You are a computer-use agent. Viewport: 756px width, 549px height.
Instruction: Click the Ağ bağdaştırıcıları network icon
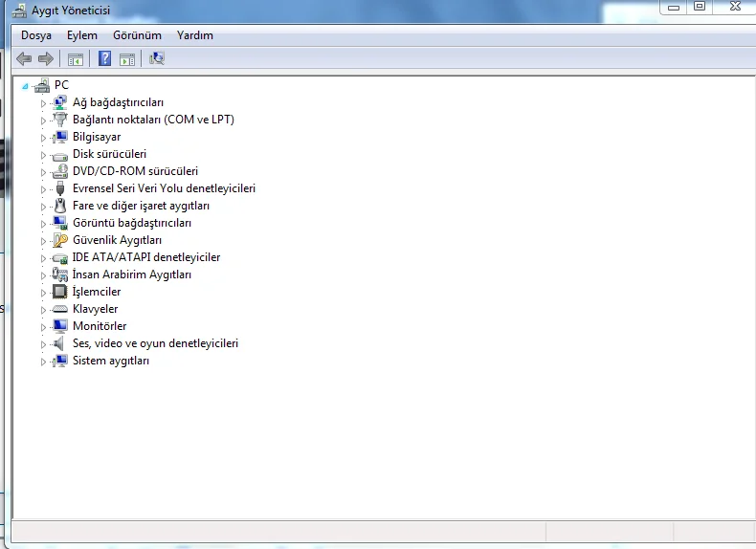pyautogui.click(x=59, y=102)
